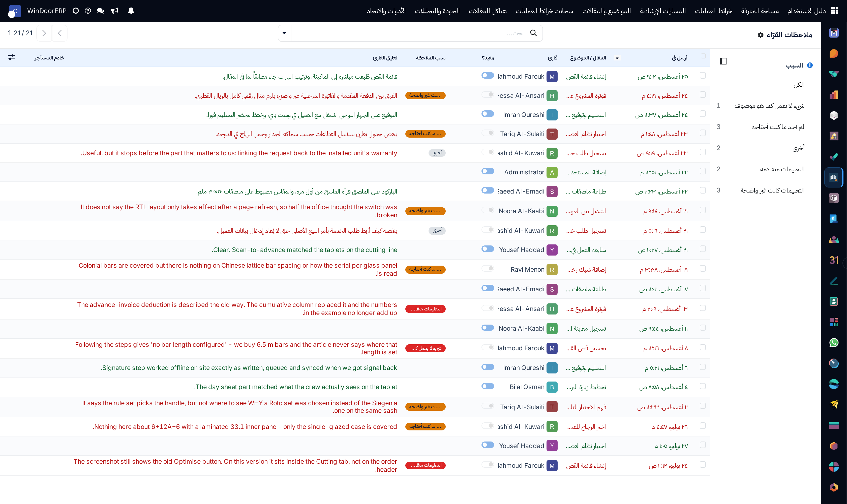Tick checkbox for ٢٩ يوليو Rashid Al-Kuwari row
Viewport: 847px width, 504px height.
[x=703, y=426]
